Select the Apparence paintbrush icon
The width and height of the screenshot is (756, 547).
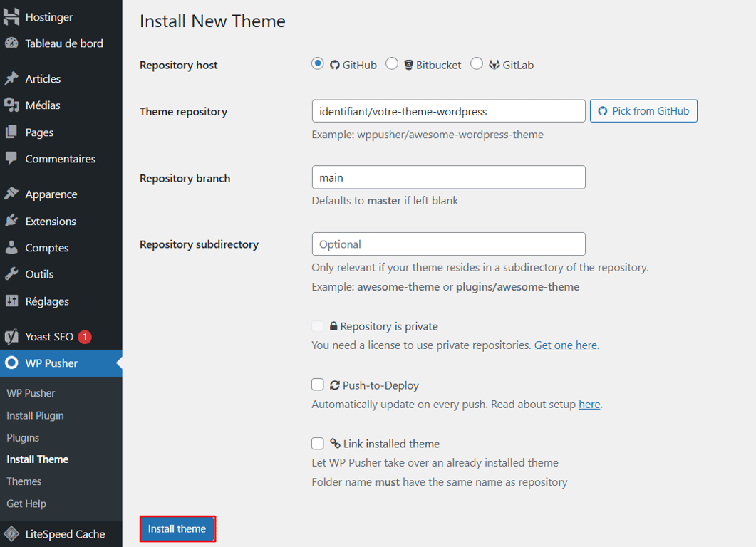point(10,194)
